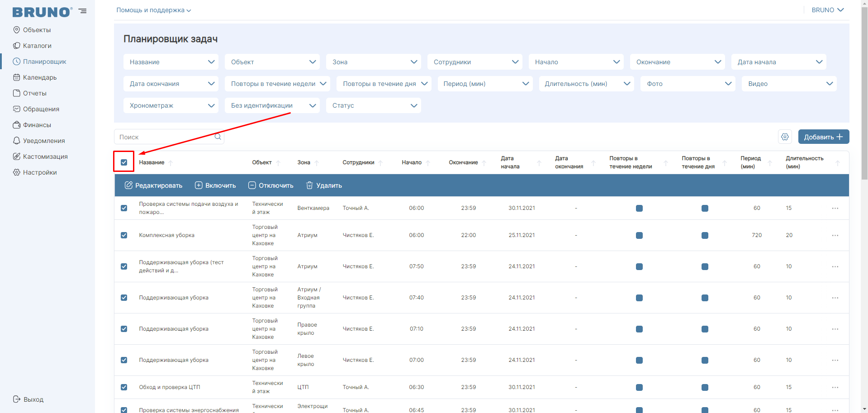Open row menu for Левое крыло task
The height and width of the screenshot is (413, 868).
tap(835, 360)
